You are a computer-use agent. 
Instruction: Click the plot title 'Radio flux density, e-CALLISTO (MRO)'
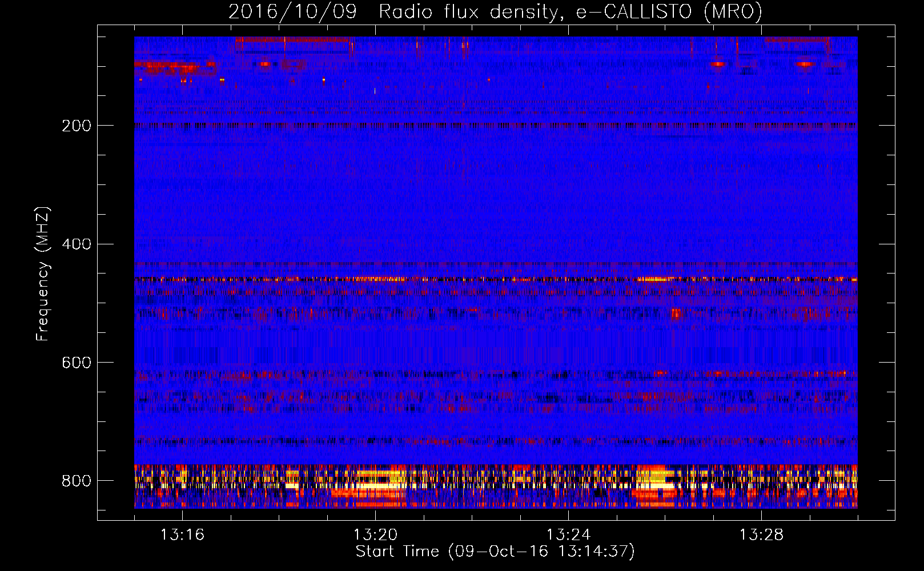point(571,12)
